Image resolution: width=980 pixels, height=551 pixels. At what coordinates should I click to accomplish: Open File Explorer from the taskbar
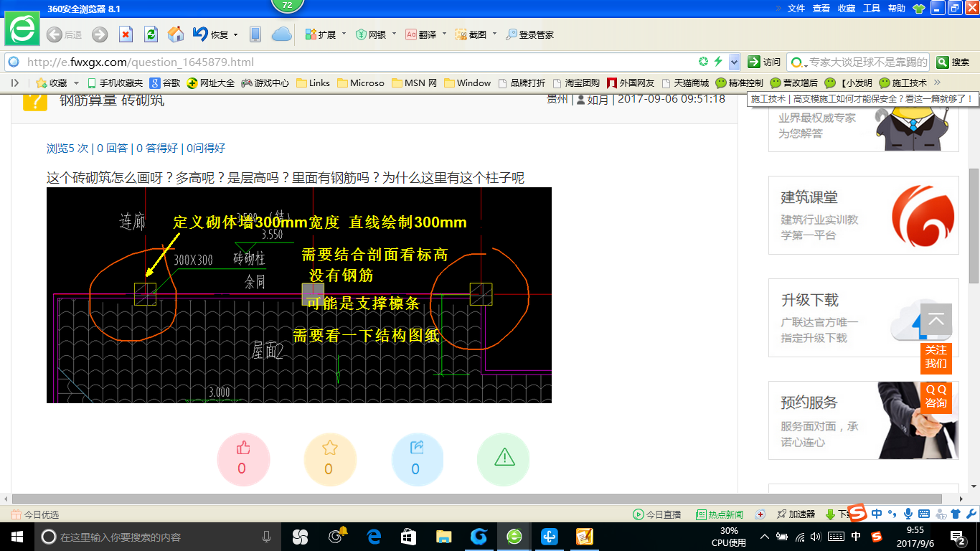point(444,536)
